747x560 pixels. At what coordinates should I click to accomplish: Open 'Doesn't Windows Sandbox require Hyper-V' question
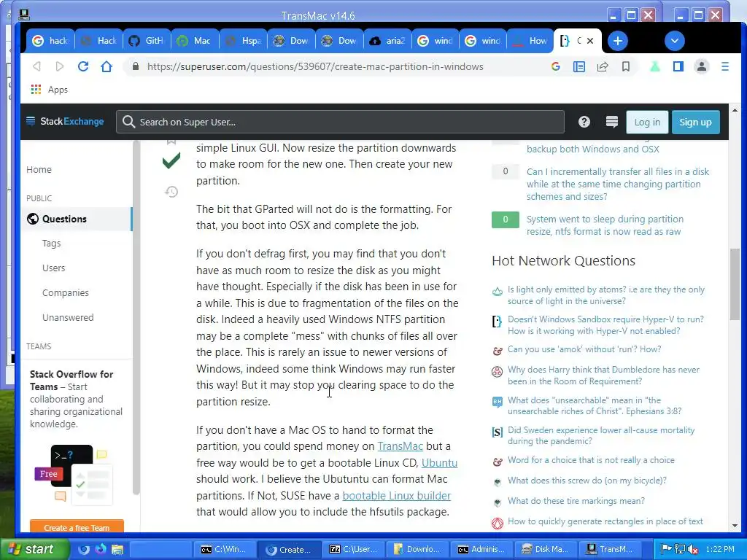click(605, 325)
